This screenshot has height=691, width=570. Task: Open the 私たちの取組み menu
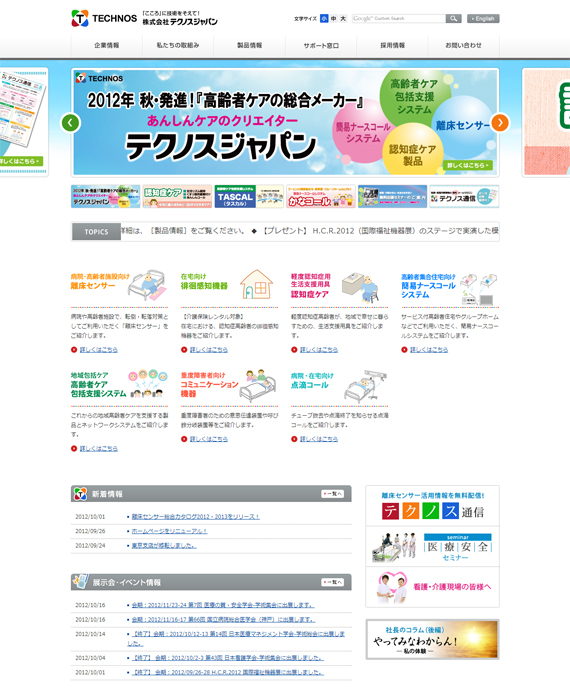point(178,45)
